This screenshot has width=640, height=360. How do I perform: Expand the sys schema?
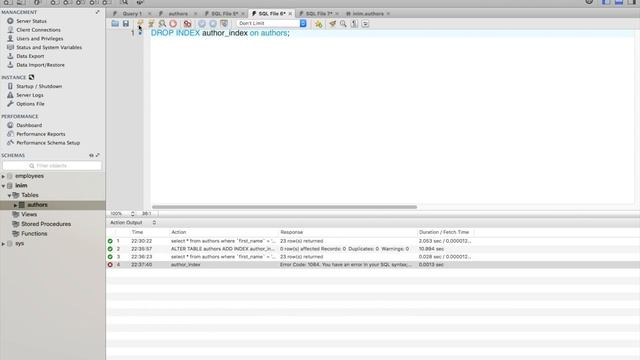coord(3,244)
